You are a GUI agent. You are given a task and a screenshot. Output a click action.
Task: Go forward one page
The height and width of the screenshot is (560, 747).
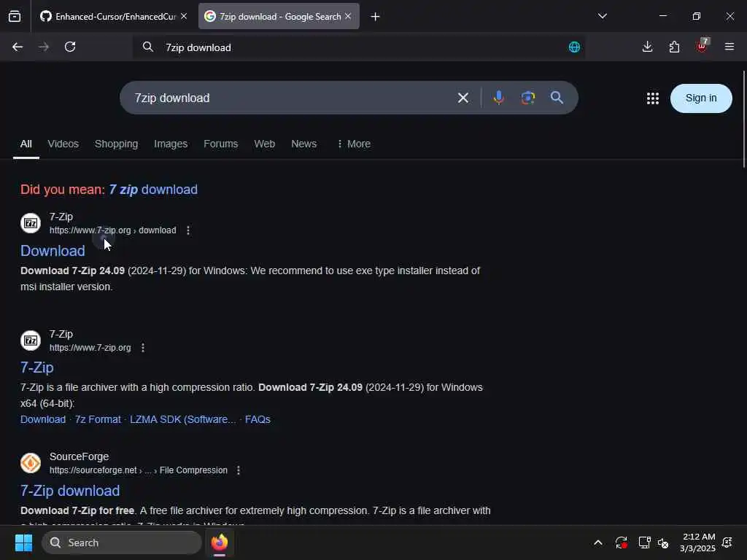44,47
